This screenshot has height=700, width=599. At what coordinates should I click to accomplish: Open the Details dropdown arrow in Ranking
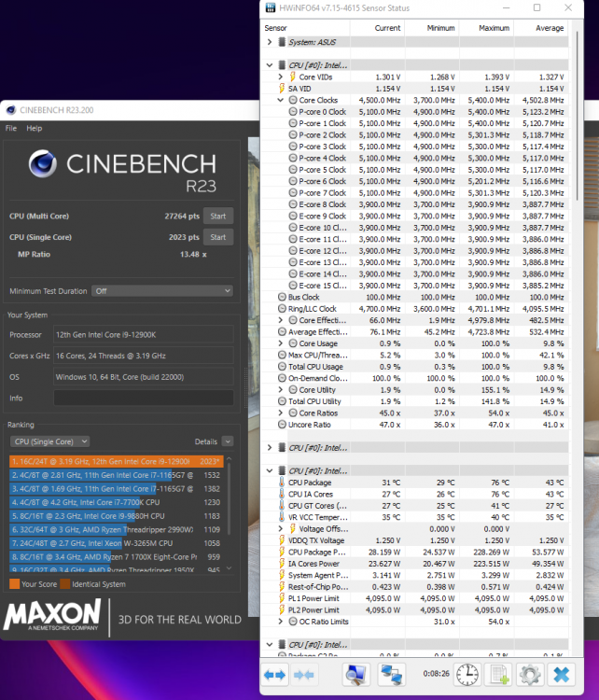point(228,441)
